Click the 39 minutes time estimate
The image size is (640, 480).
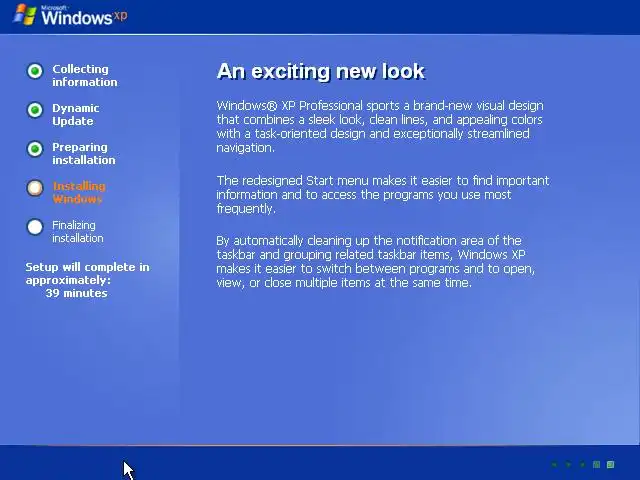(76, 293)
